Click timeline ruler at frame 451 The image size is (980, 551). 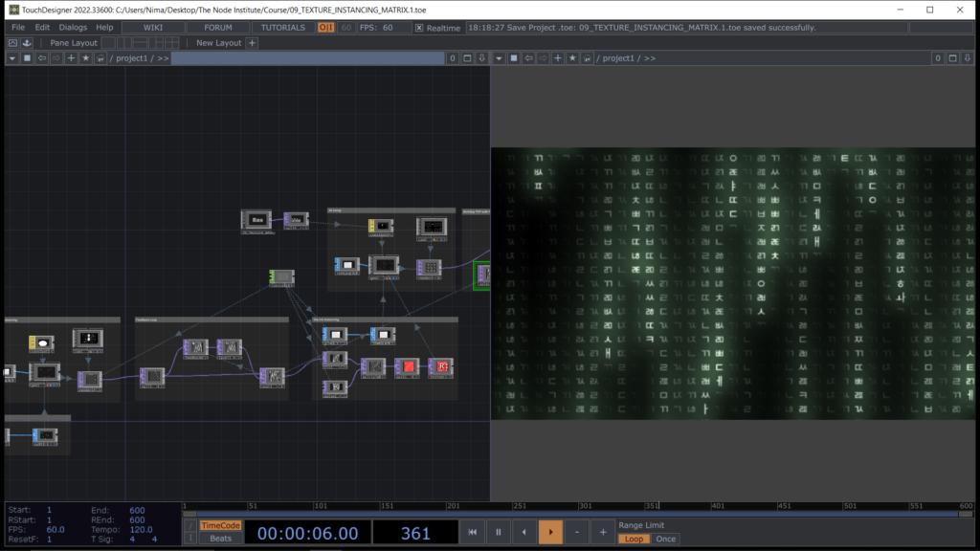coord(784,506)
